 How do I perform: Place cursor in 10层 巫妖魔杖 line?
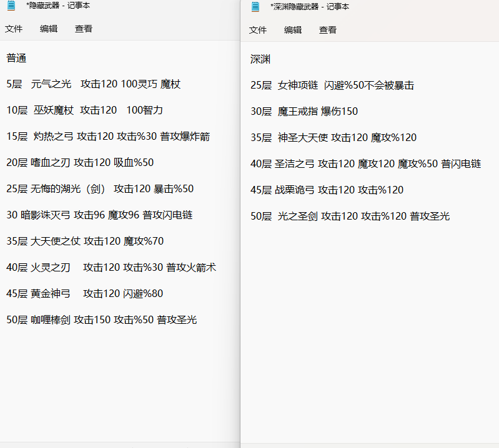coord(85,110)
